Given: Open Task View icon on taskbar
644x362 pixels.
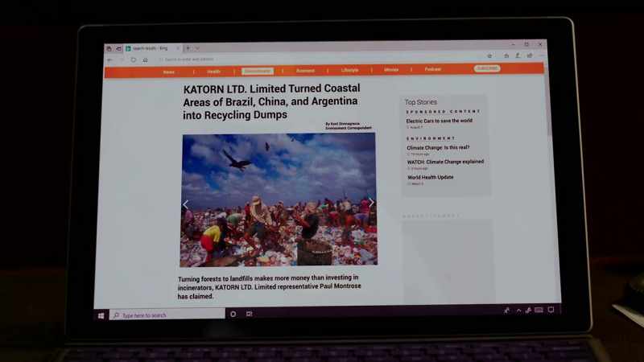Looking at the screenshot, I should pos(249,314).
